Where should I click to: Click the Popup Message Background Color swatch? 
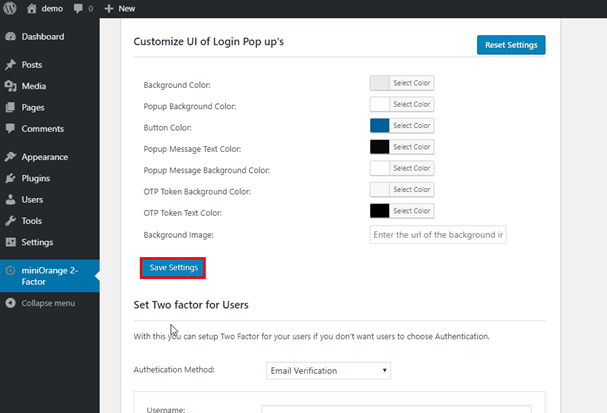click(380, 168)
